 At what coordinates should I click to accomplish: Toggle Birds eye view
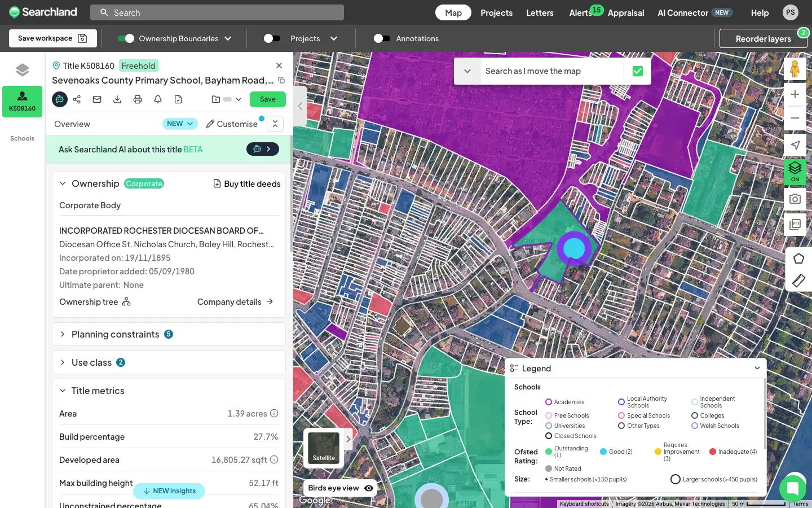point(341,488)
